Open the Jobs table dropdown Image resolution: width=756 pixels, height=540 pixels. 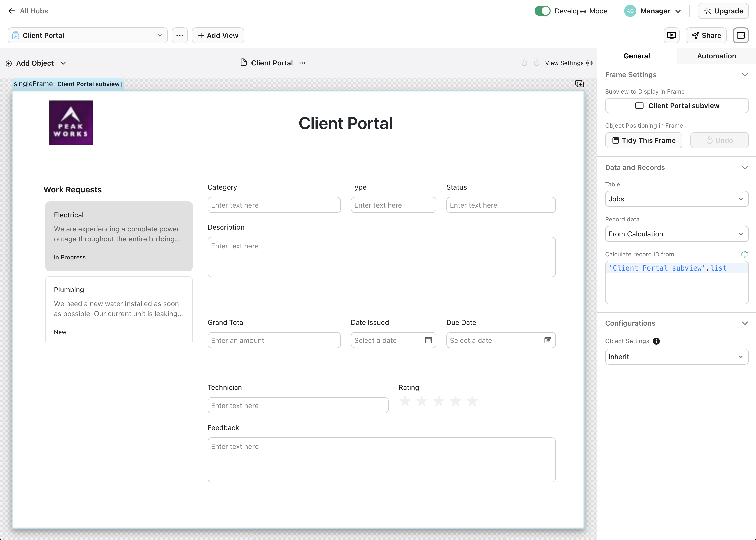[x=677, y=199]
